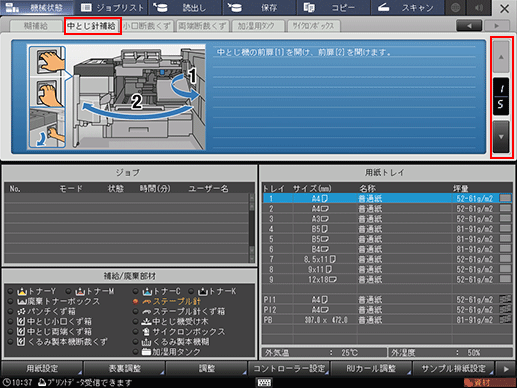Click the red status light beside ステープル針
This screenshot has width=517, height=388.
point(135,302)
